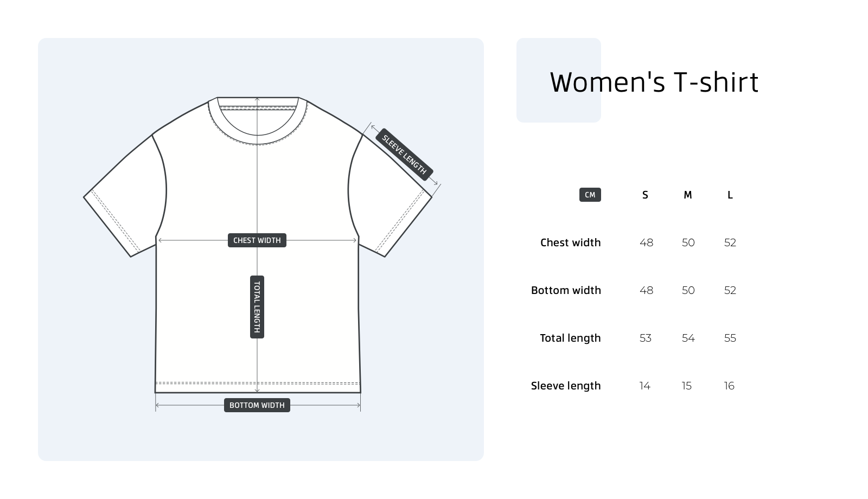This screenshot has height=499, width=868.
Task: Click the Total length row label
Action: (x=570, y=338)
